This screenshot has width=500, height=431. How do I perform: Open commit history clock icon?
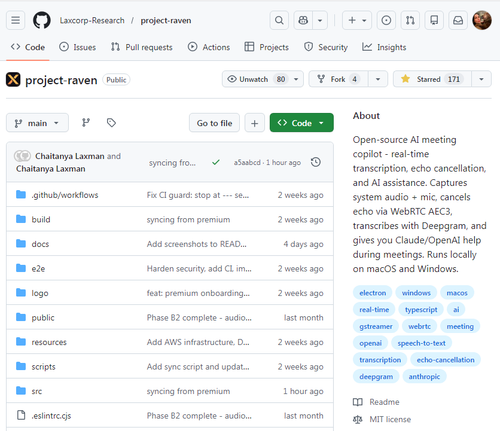click(316, 162)
